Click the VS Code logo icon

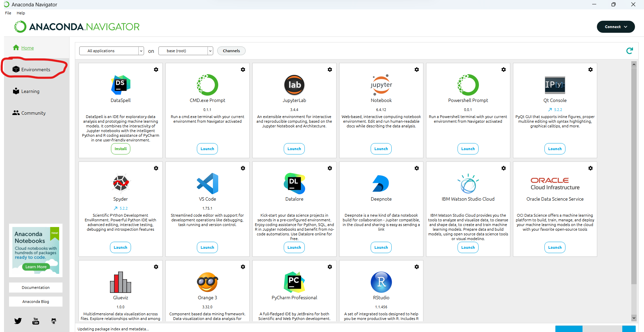pos(207,184)
